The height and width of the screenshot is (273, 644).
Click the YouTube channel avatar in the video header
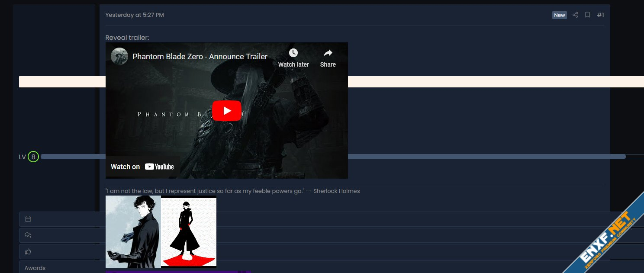coord(119,57)
